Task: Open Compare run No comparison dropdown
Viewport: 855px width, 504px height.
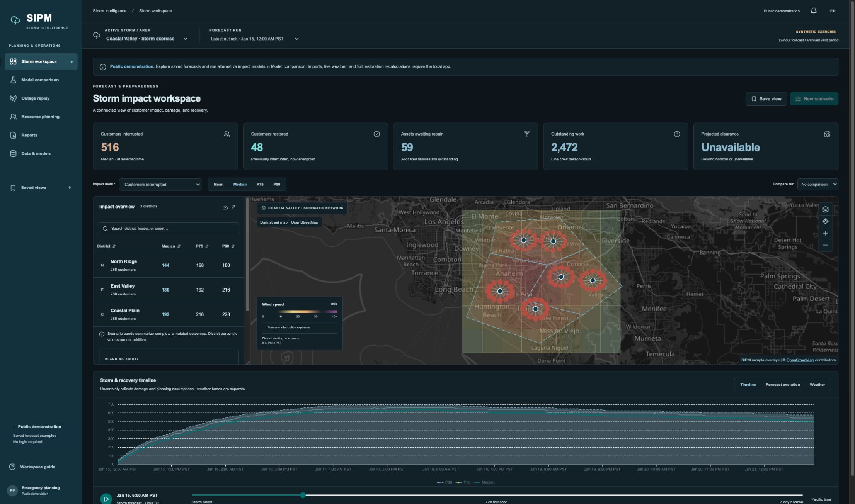Action: tap(818, 184)
